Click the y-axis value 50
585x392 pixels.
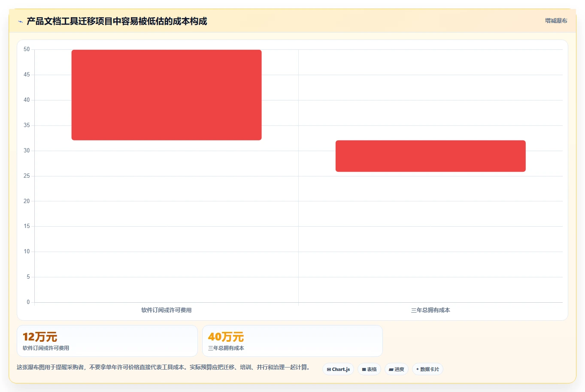[27, 49]
